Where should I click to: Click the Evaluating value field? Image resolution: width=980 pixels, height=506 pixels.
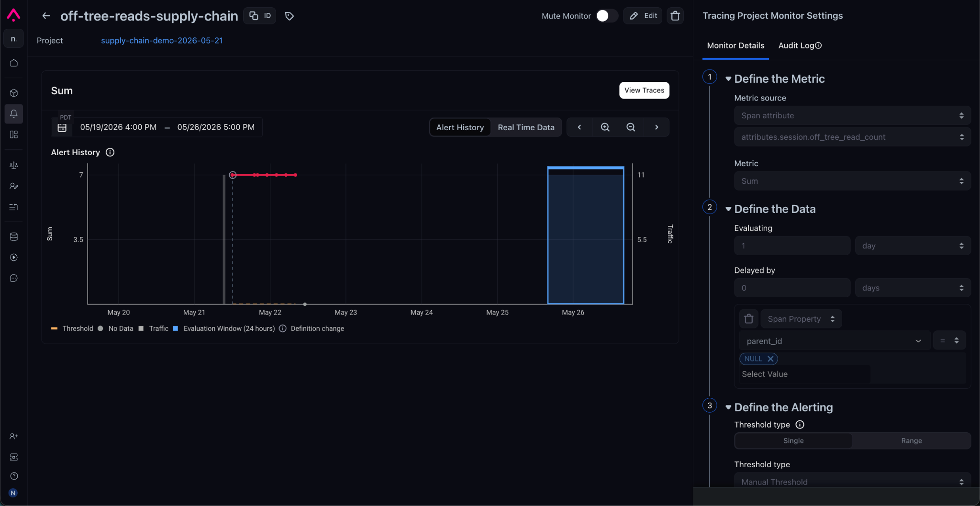(x=792, y=246)
